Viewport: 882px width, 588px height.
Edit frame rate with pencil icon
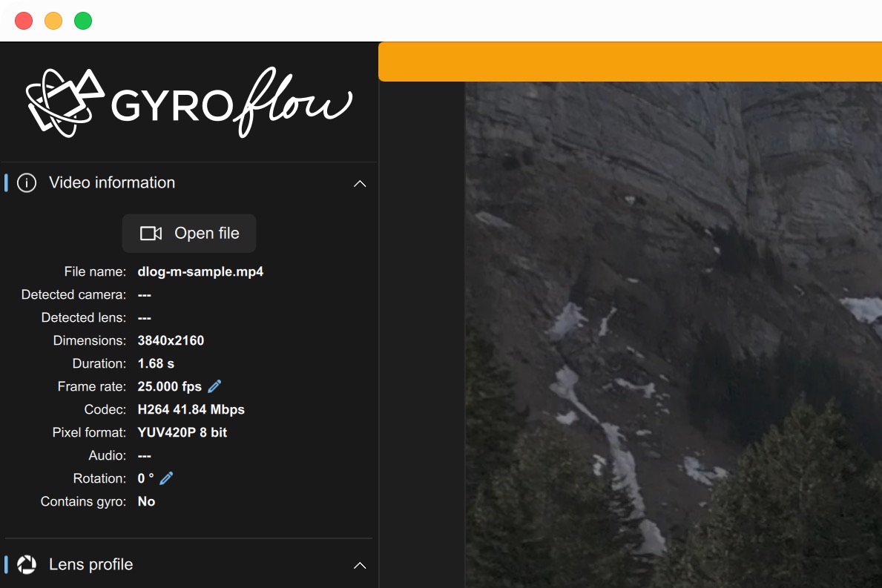214,386
